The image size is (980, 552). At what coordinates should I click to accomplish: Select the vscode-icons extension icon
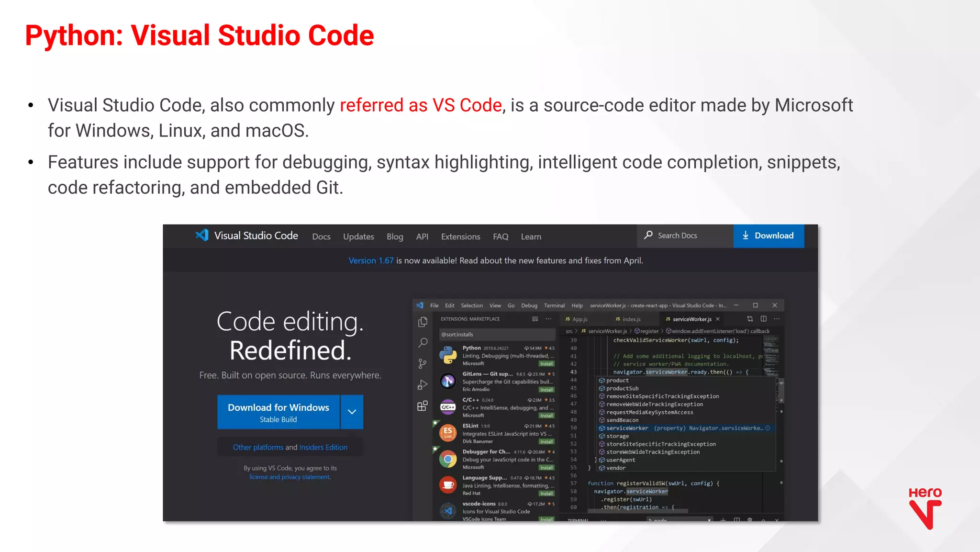click(x=448, y=511)
